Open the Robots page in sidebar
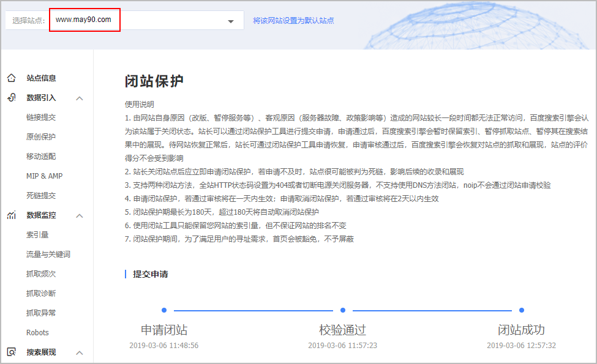This screenshot has height=364, width=597. tap(37, 332)
